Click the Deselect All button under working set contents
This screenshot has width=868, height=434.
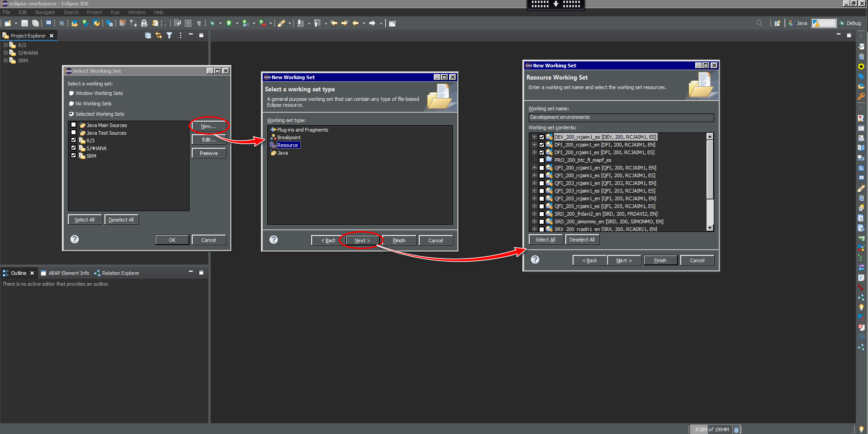click(582, 240)
